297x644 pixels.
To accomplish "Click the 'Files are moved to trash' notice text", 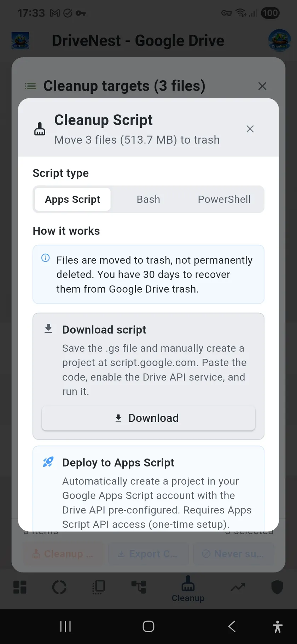I will click(x=155, y=275).
